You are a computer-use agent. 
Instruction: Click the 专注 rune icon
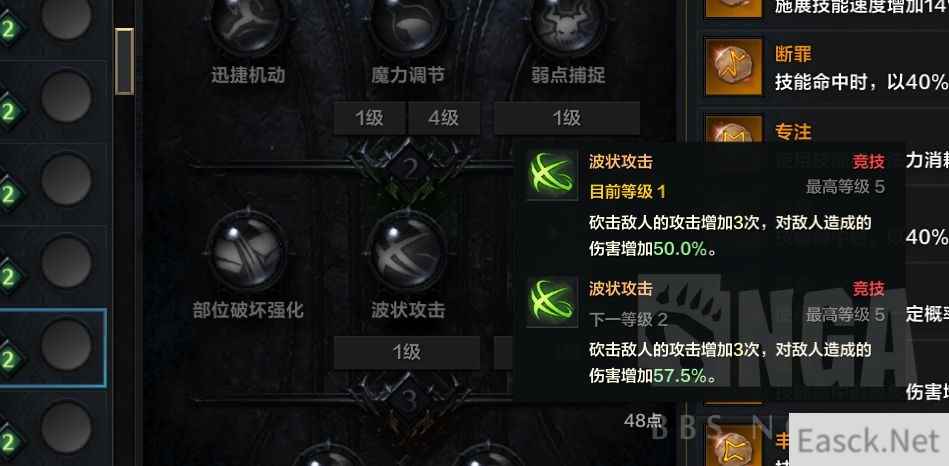pos(734,130)
